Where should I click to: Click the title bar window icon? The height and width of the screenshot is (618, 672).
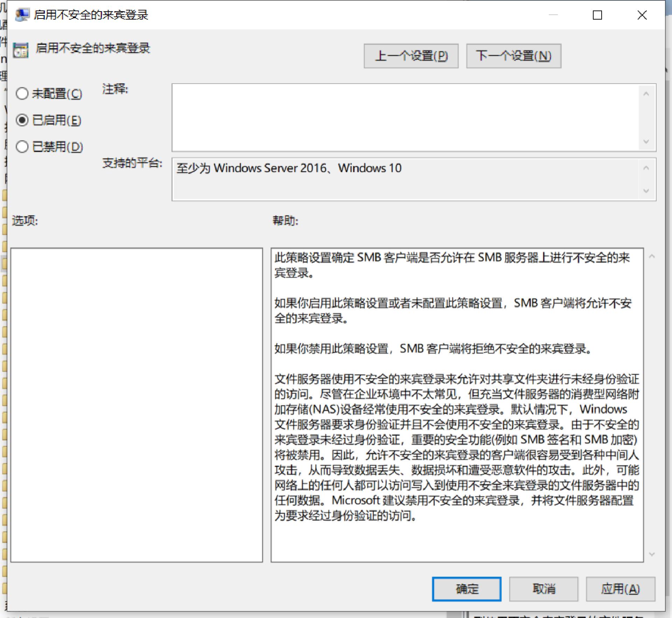[x=22, y=15]
